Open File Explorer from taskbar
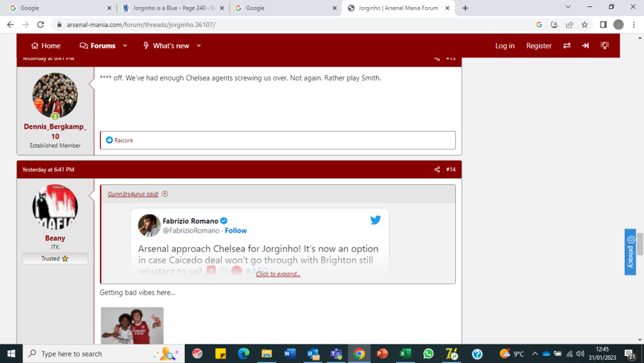Viewport: 644px width, 363px height. (267, 353)
